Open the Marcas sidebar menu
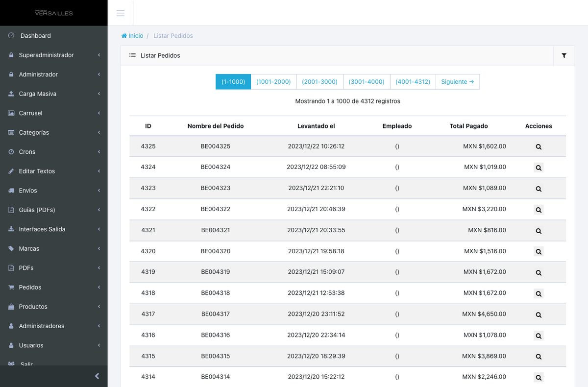Viewport: 588px width, 387px height. click(54, 249)
